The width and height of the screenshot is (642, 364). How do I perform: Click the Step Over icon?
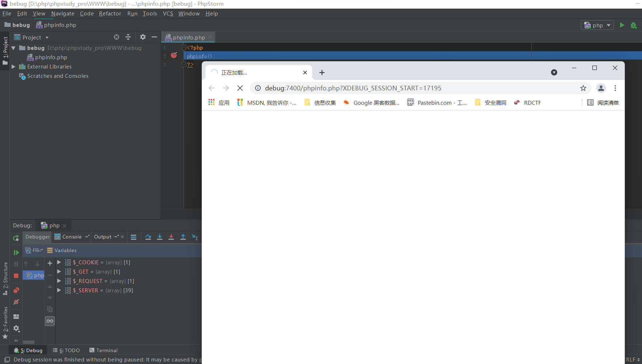pyautogui.click(x=148, y=237)
